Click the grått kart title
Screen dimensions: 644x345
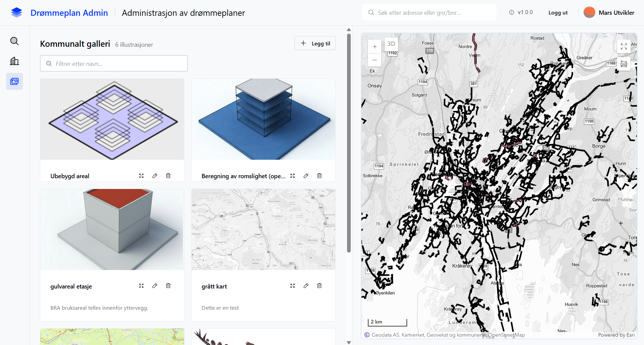click(214, 286)
